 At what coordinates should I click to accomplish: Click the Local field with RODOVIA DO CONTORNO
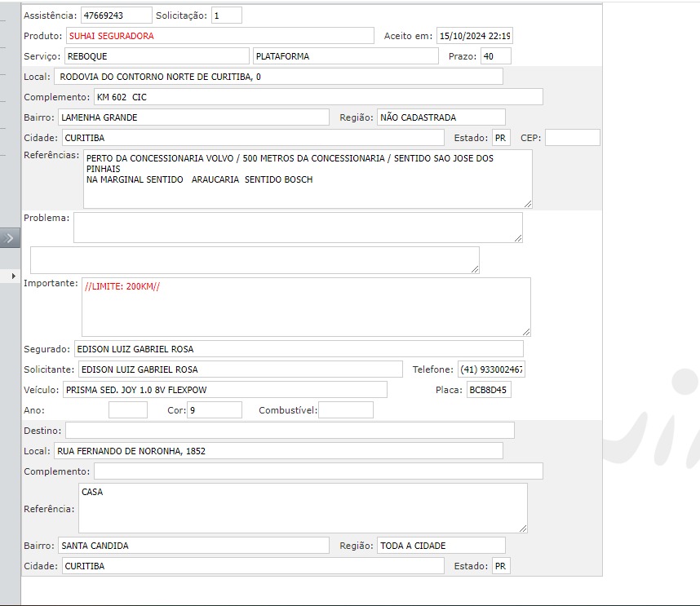[278, 77]
